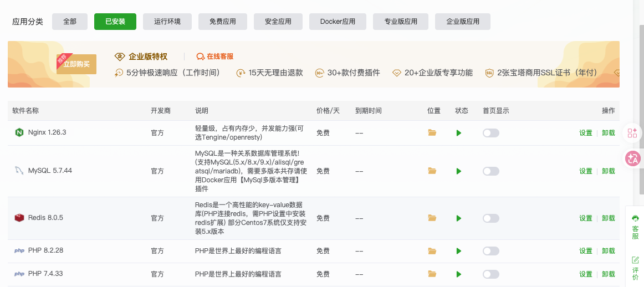Select the Docker应用 category tab

tap(338, 22)
